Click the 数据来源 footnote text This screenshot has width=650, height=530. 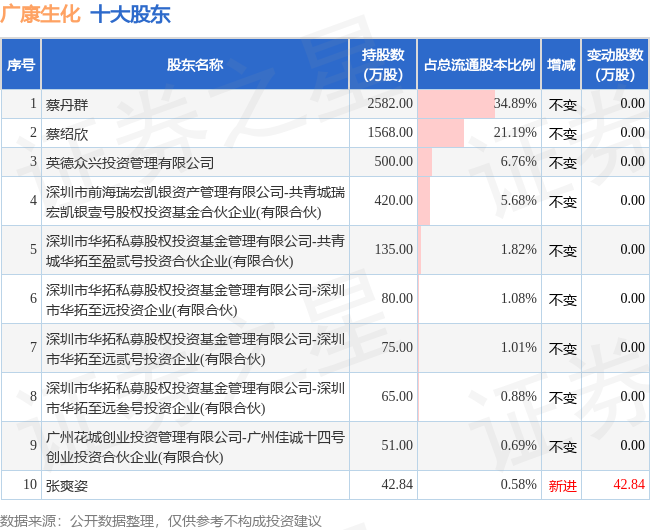coord(161,521)
